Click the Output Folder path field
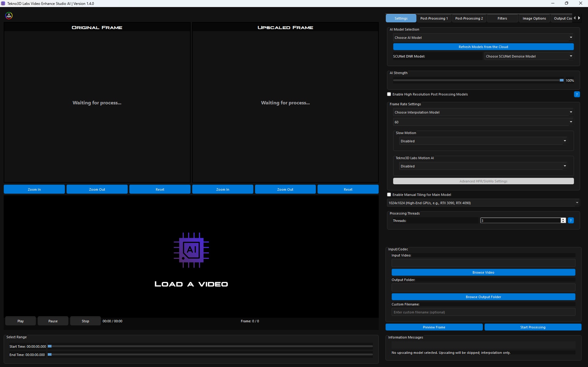Viewport: 588px width, 367px height. [483, 287]
